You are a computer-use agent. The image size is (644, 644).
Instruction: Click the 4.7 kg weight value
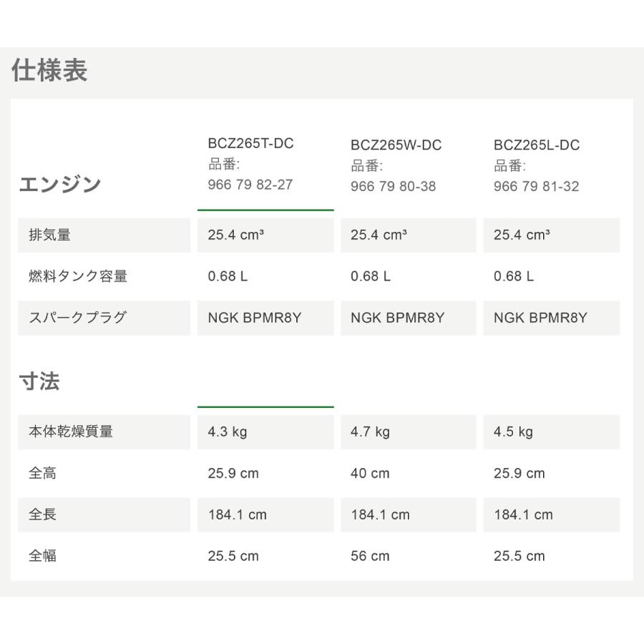(x=370, y=431)
